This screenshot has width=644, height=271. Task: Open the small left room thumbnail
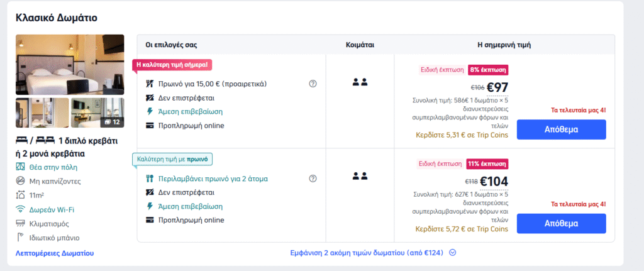click(x=42, y=113)
